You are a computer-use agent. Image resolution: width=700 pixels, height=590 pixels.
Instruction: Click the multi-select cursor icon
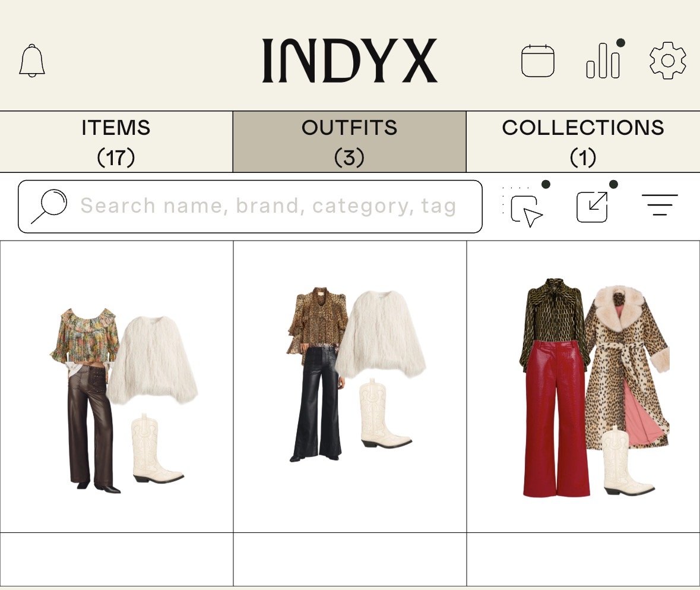(x=524, y=206)
